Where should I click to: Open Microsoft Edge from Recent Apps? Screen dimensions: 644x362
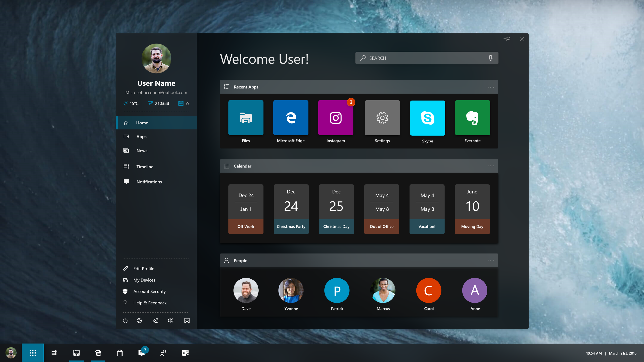point(291,117)
